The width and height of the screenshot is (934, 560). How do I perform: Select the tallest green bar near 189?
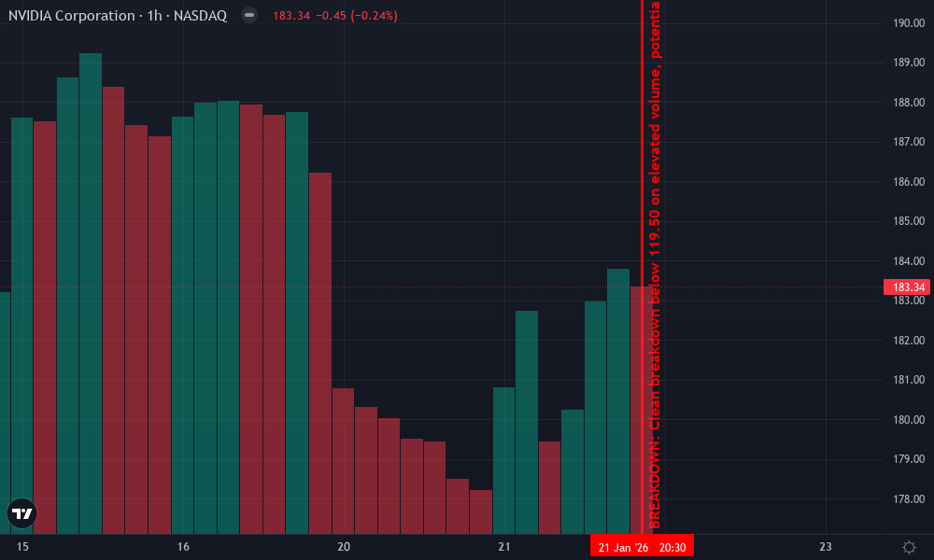coord(91,293)
